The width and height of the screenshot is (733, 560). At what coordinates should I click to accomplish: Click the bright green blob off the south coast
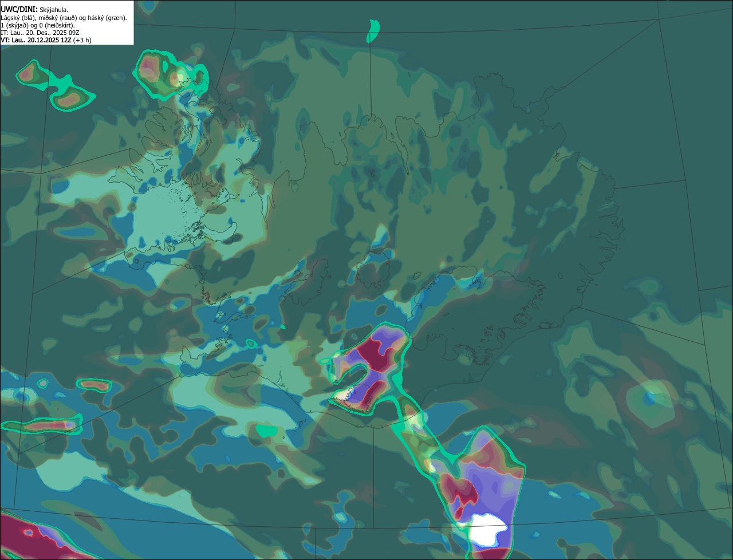coord(266,430)
